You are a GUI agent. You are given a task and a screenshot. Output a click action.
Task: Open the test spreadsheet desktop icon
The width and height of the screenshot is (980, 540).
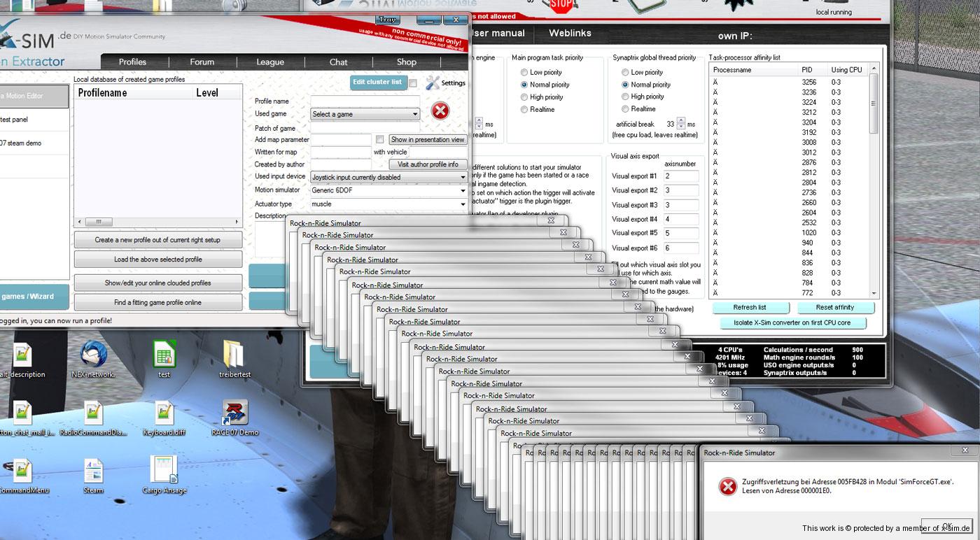pos(164,354)
